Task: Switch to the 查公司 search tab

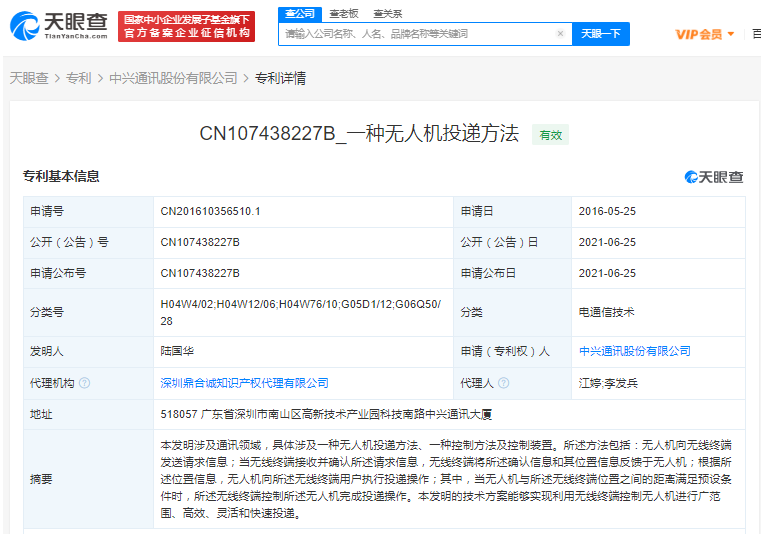Action: point(299,13)
